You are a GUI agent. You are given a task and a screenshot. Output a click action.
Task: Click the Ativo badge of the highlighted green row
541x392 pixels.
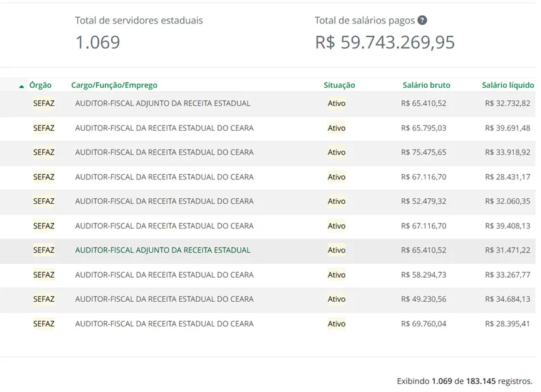(336, 250)
